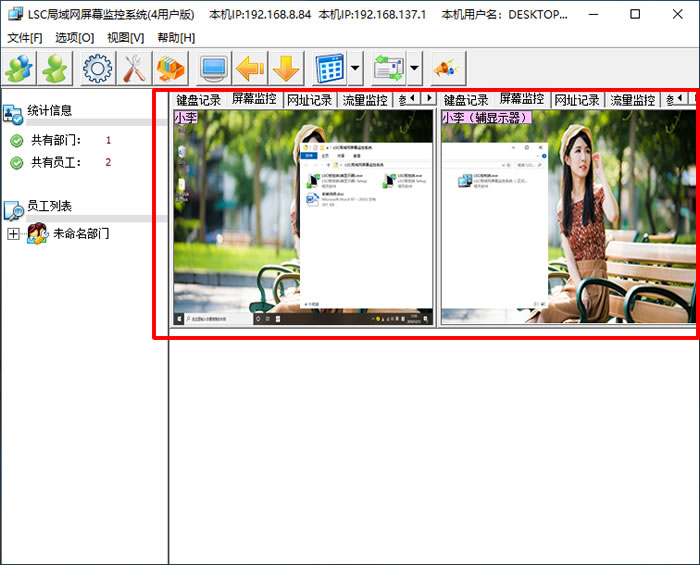Expand the 未命名部门 tree node
The width and height of the screenshot is (700, 565).
pyautogui.click(x=13, y=233)
